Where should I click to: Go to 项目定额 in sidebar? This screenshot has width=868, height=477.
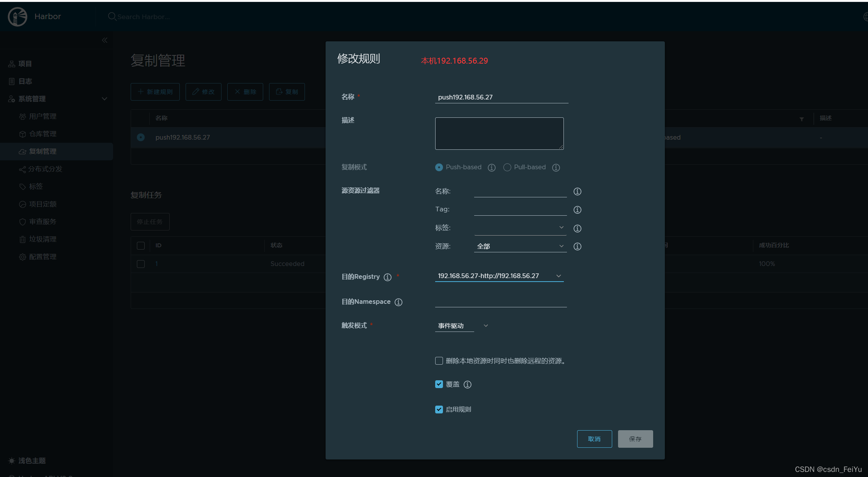(x=43, y=204)
